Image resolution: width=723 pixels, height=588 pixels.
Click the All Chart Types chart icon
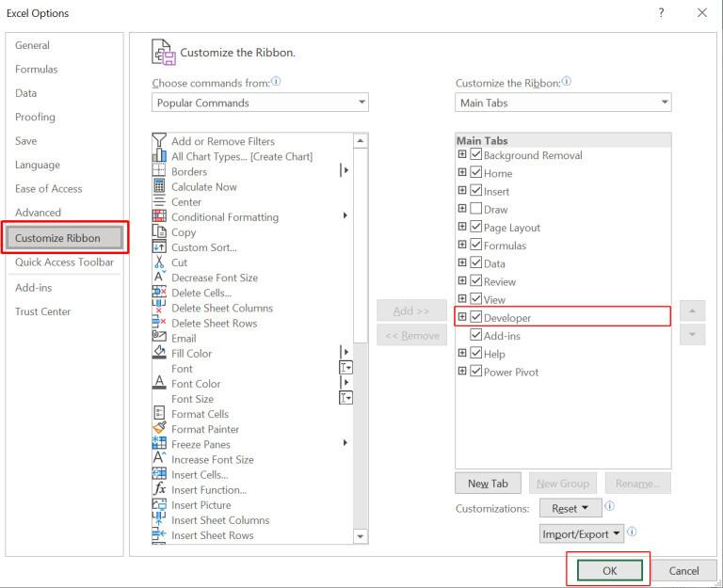159,156
